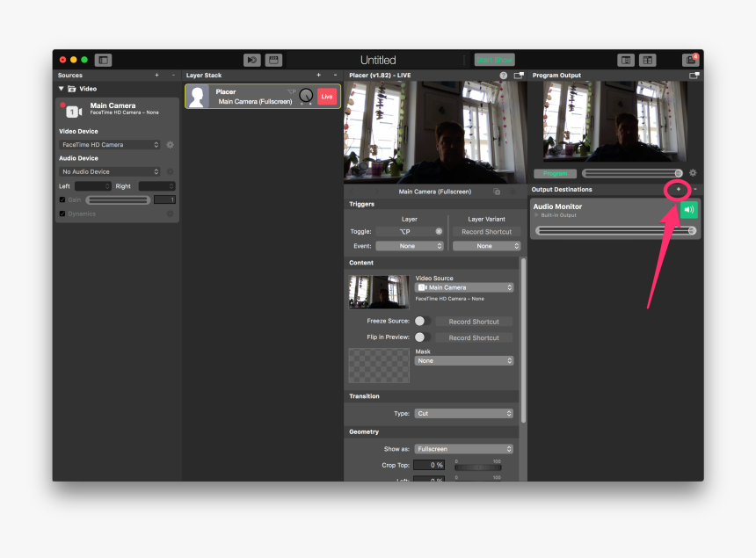This screenshot has height=558, width=756.
Task: Clear the Toggle shortcut with x
Action: [439, 231]
